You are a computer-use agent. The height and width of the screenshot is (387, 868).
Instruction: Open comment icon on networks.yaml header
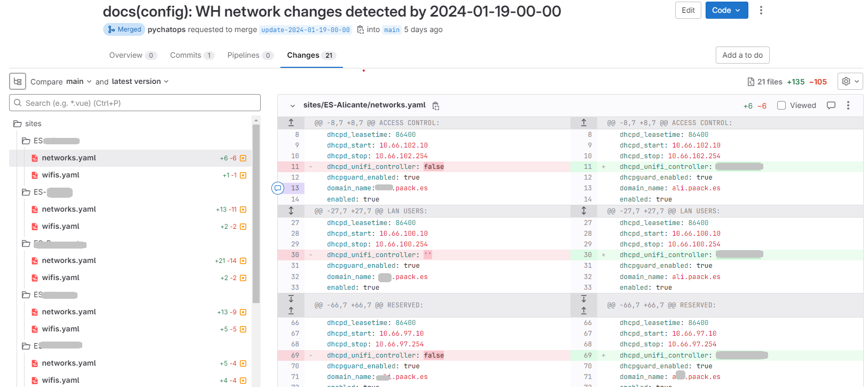click(x=831, y=105)
